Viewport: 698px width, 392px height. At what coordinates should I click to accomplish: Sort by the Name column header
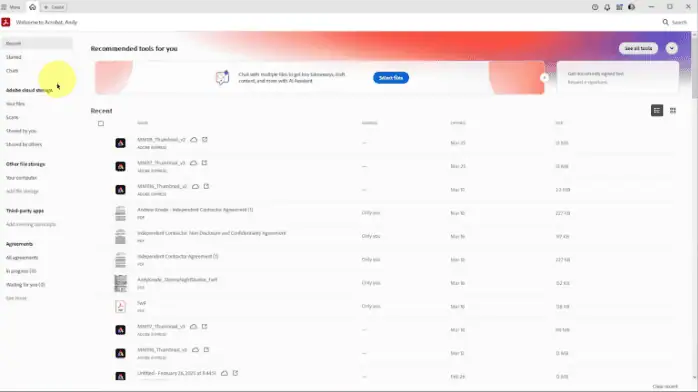142,123
